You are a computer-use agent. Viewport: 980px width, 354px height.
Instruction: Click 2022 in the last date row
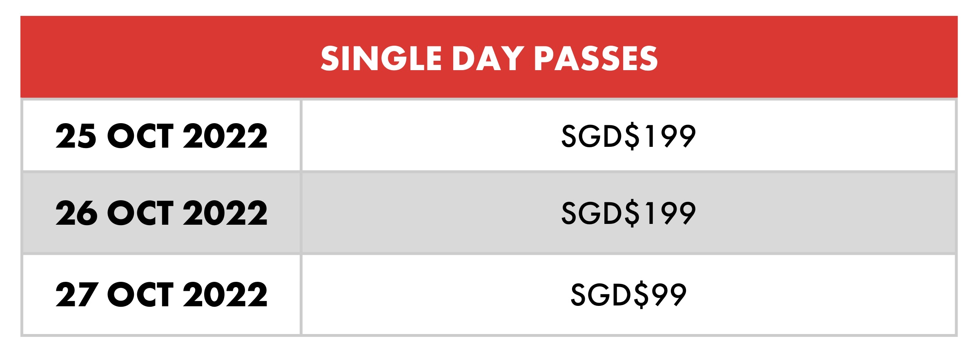[x=225, y=294]
